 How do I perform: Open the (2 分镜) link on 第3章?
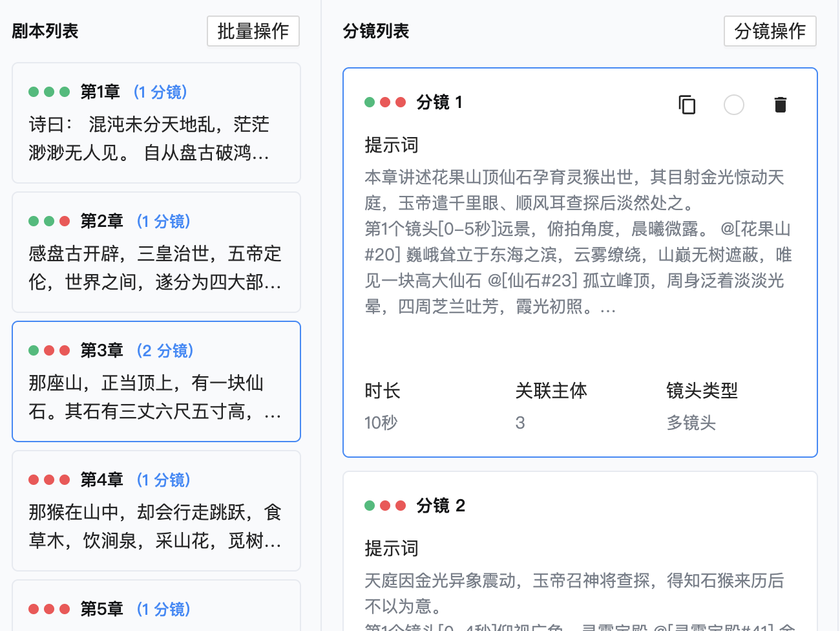(x=165, y=350)
